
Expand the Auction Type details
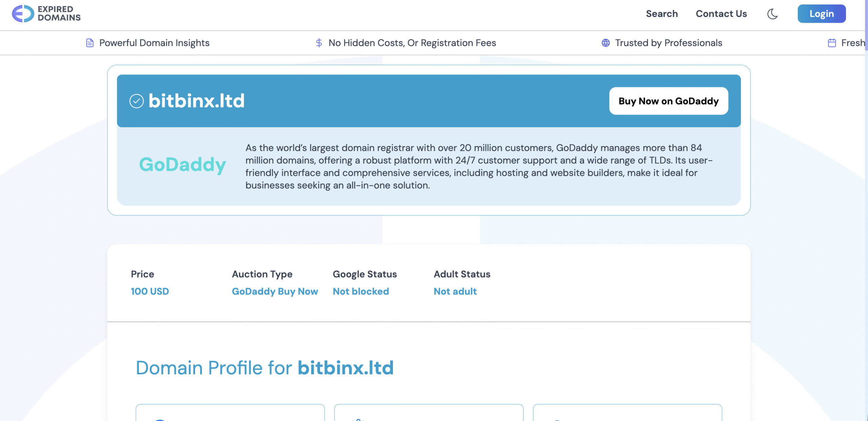tap(275, 291)
